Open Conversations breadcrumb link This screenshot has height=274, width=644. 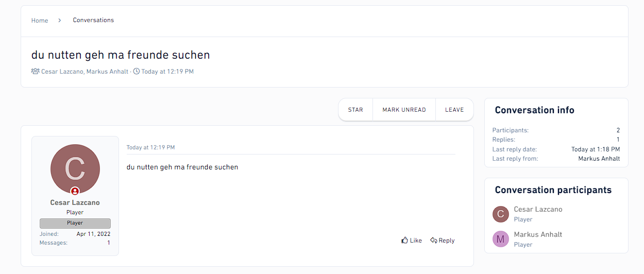[x=93, y=20]
